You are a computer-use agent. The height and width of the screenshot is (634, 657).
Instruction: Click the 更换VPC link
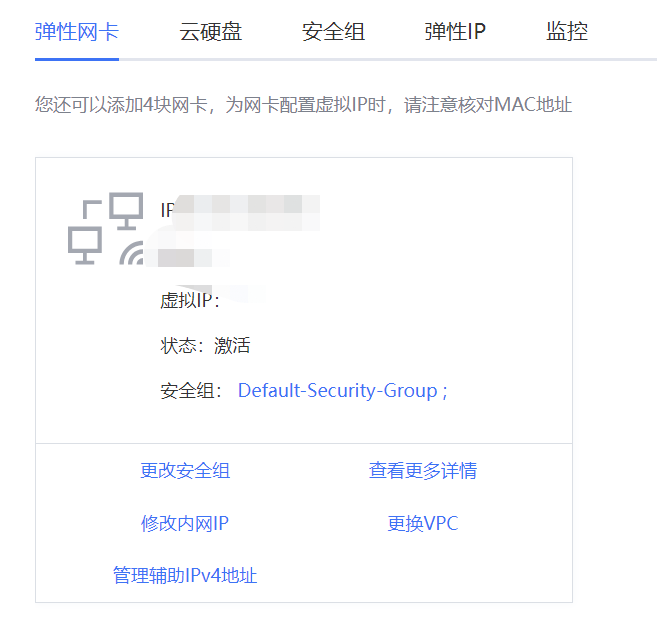(x=423, y=523)
